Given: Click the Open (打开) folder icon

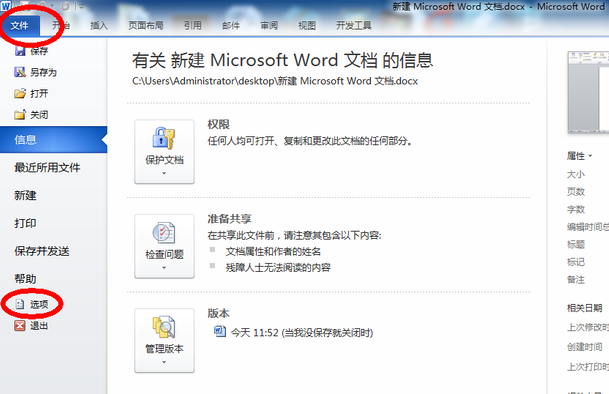Looking at the screenshot, I should tap(20, 93).
